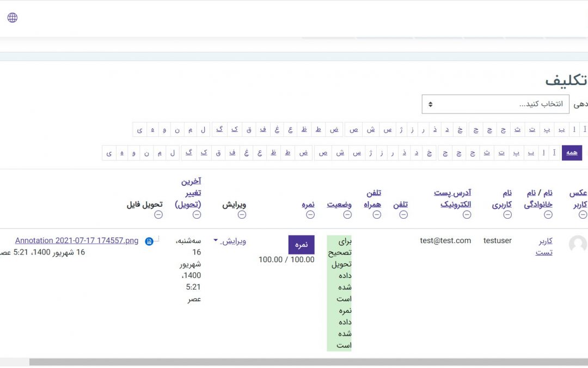The height and width of the screenshot is (368, 588).
Task: Open the کاربر تست profile link
Action: 545,246
